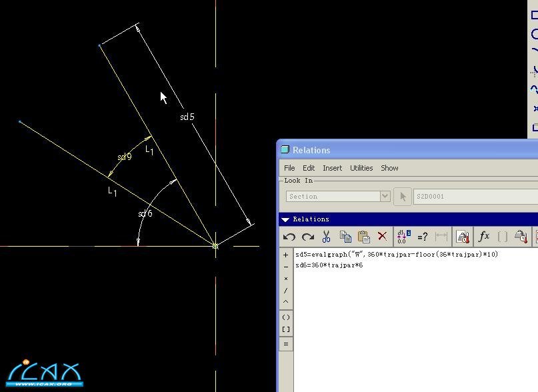Open the Section look-in dropdown
Viewport: 538px width, 392px height.
point(385,196)
